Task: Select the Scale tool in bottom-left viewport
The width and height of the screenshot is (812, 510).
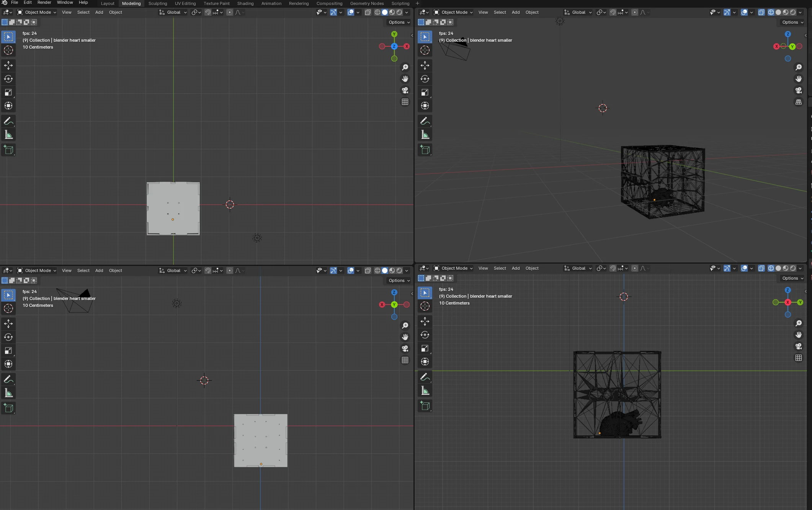Action: click(8, 350)
